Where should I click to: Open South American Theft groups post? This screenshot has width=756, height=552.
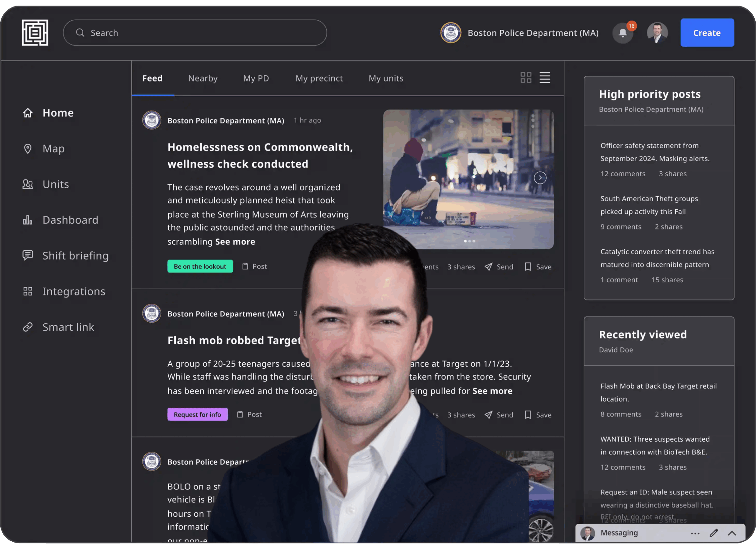point(649,205)
